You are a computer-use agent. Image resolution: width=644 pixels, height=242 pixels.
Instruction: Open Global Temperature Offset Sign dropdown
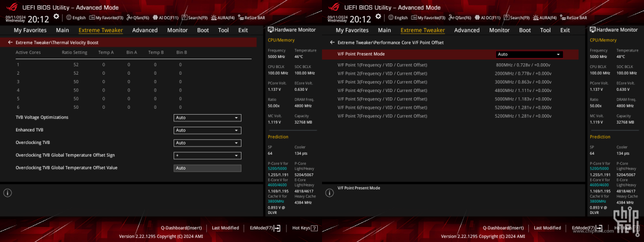click(x=208, y=155)
